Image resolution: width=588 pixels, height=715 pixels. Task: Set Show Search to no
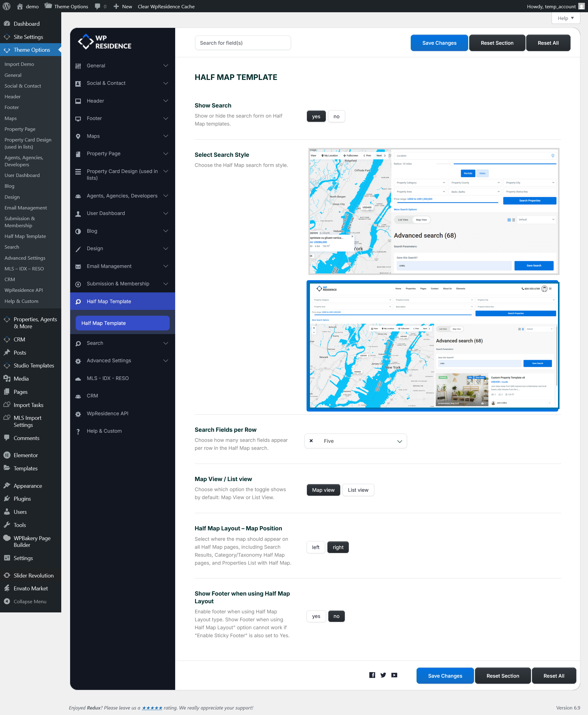click(x=336, y=117)
